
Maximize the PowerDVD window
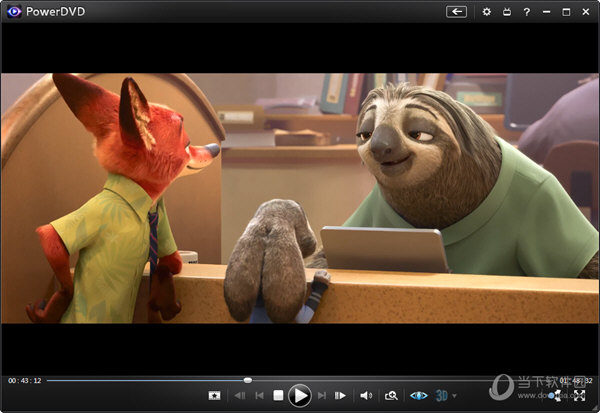(x=566, y=12)
